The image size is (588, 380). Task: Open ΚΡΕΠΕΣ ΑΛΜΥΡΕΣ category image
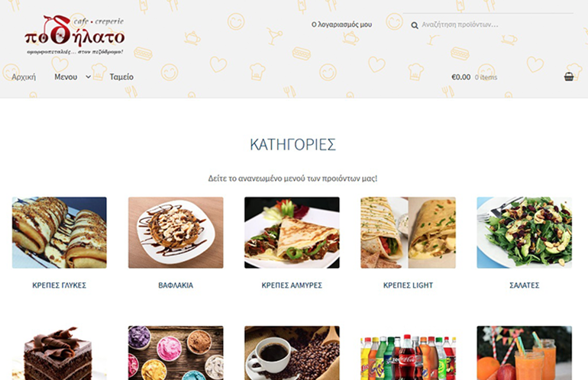292,232
